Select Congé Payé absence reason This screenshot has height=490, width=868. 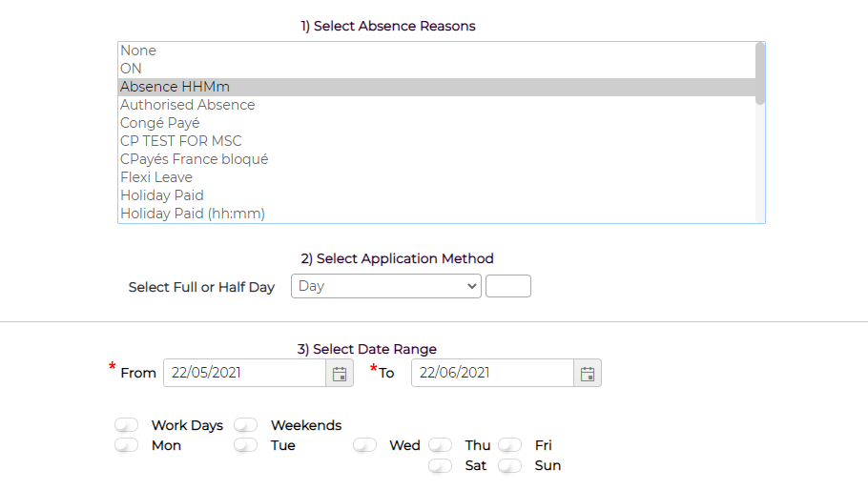tap(159, 123)
